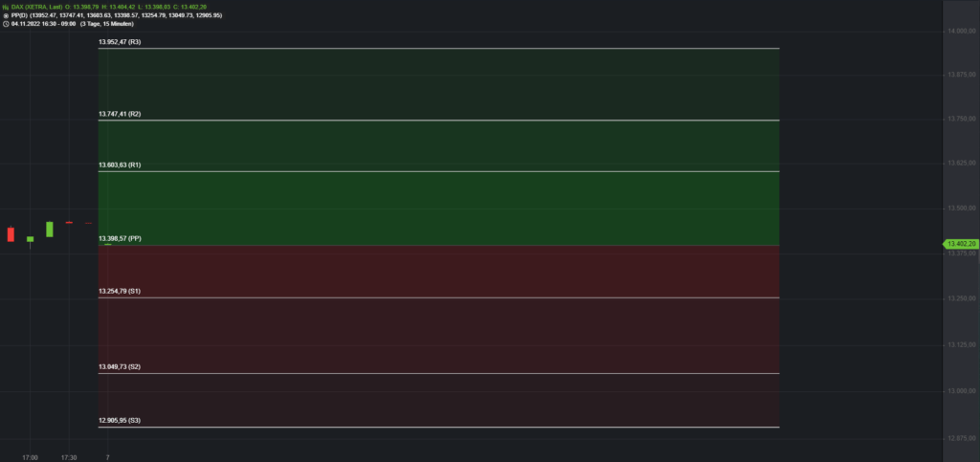Select the 13.747,41 (R2) resistance label

[120, 114]
